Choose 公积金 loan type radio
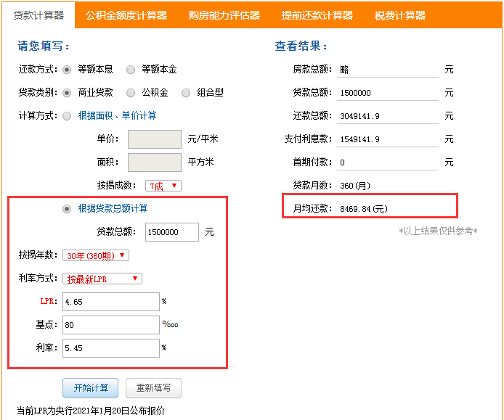This screenshot has width=504, height=420. pyautogui.click(x=131, y=93)
